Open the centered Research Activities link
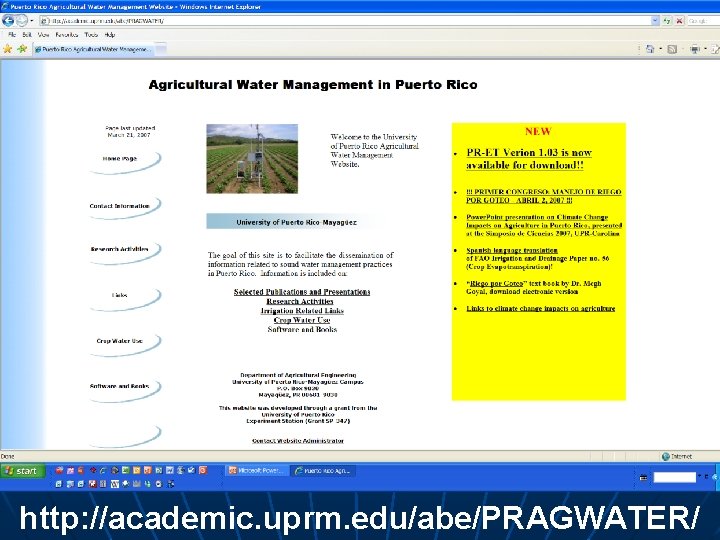This screenshot has width=720, height=540. pos(300,301)
